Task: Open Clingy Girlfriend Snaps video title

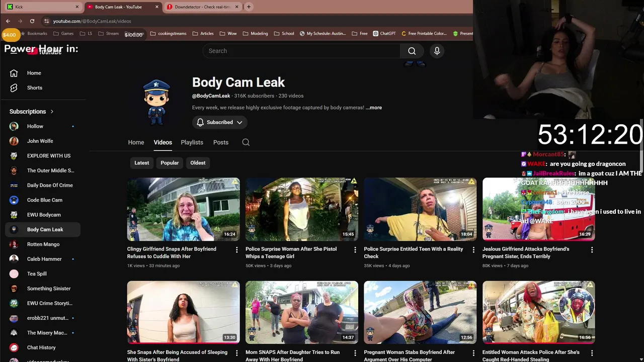Action: pos(172,252)
